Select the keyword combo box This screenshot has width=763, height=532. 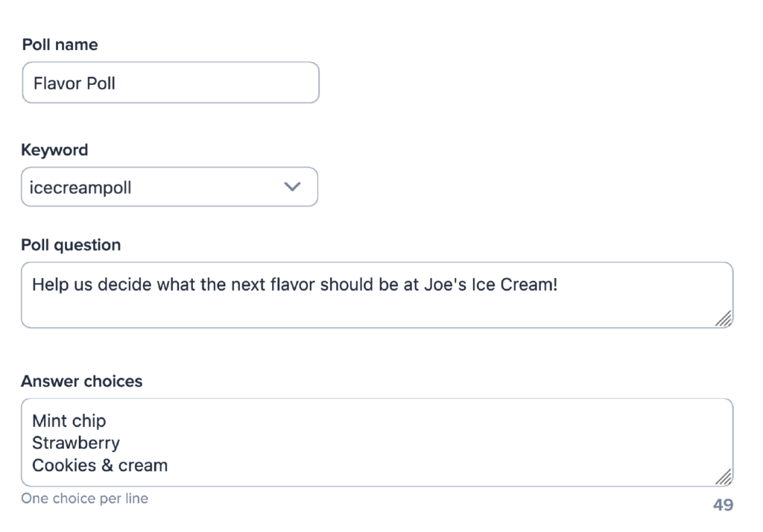[x=169, y=187]
